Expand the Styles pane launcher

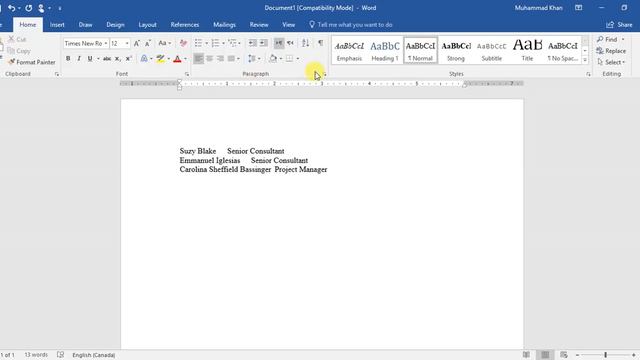[588, 74]
